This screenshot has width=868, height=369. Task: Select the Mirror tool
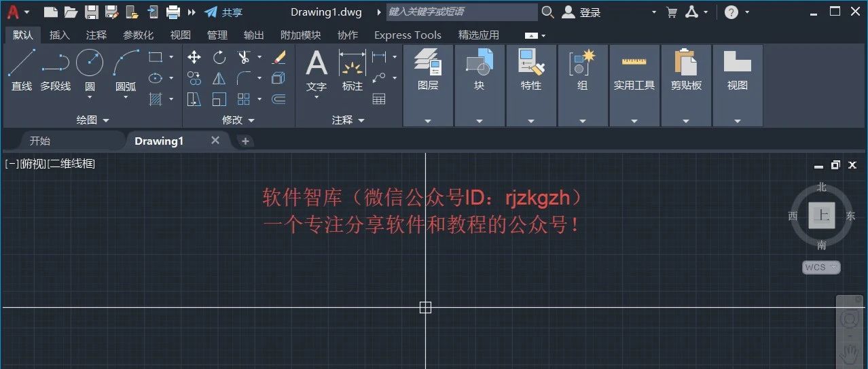(x=219, y=78)
